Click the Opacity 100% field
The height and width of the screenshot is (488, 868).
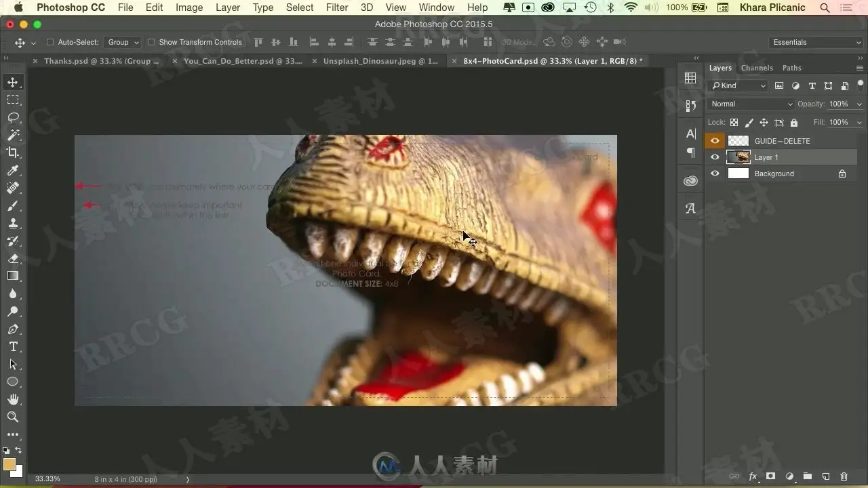(x=840, y=104)
